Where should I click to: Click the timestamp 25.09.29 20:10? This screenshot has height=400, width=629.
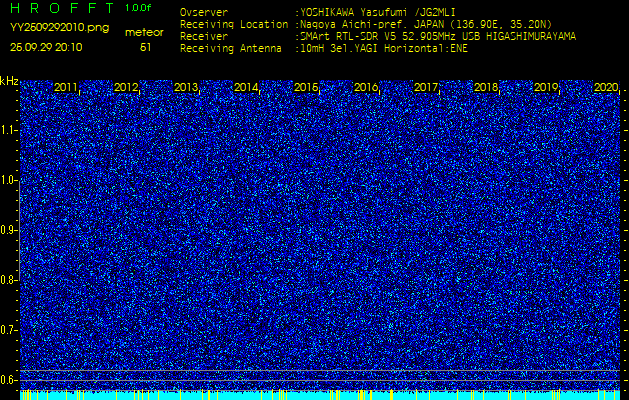point(46,47)
